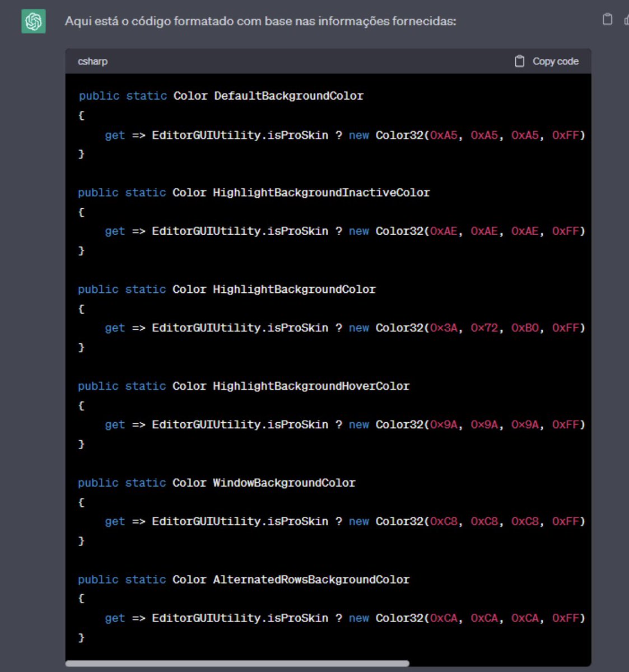Click 0xFF in the HighlightBackgroundColor line
The height and width of the screenshot is (672, 629).
click(566, 328)
